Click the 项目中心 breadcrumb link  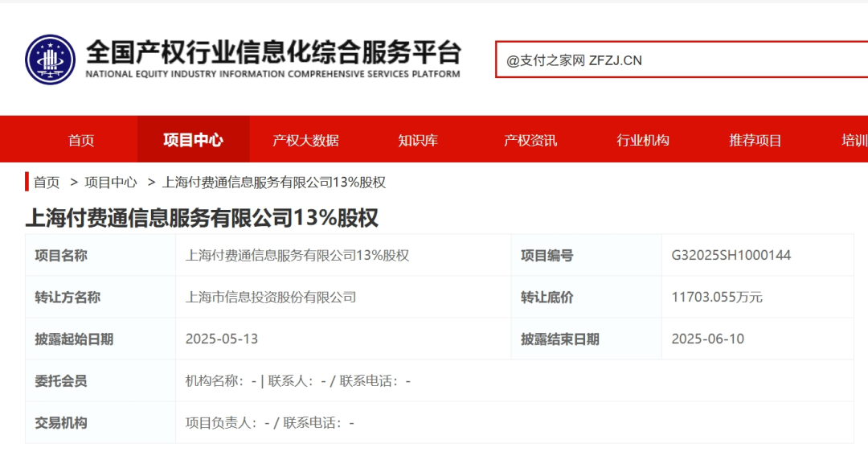(x=111, y=183)
